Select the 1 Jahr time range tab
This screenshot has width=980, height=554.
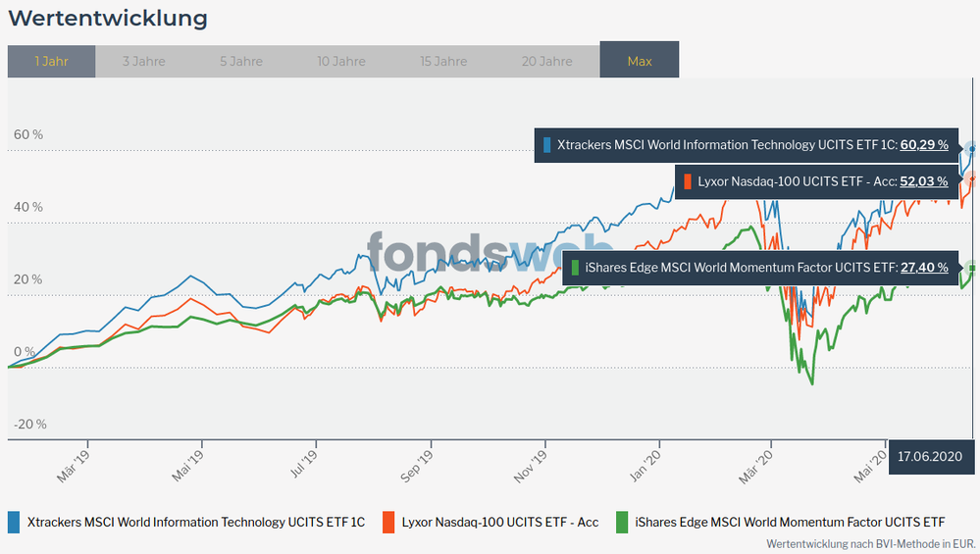point(51,61)
